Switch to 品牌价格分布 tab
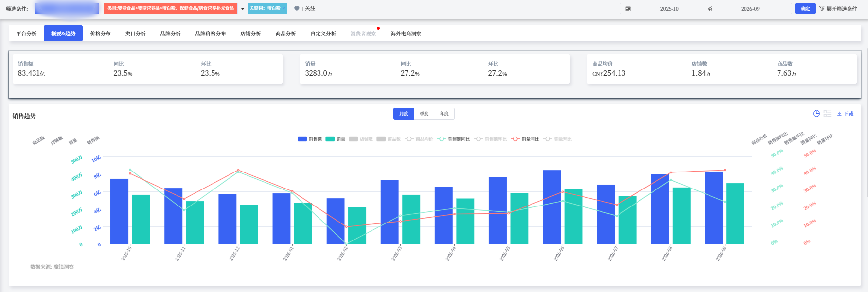 point(211,34)
